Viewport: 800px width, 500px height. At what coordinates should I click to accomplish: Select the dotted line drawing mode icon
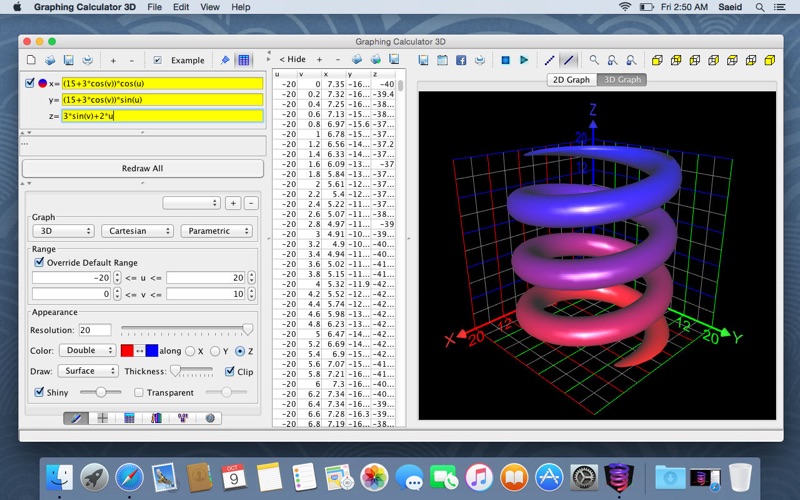549,60
